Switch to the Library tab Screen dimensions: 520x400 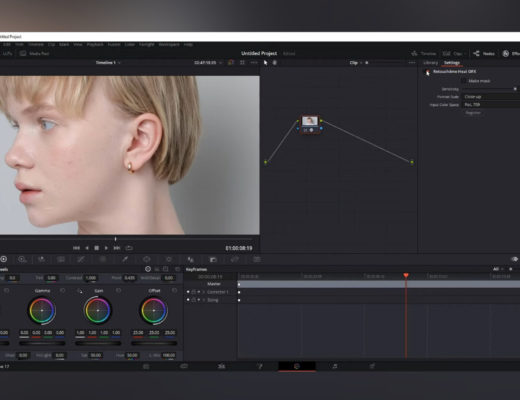(x=430, y=63)
